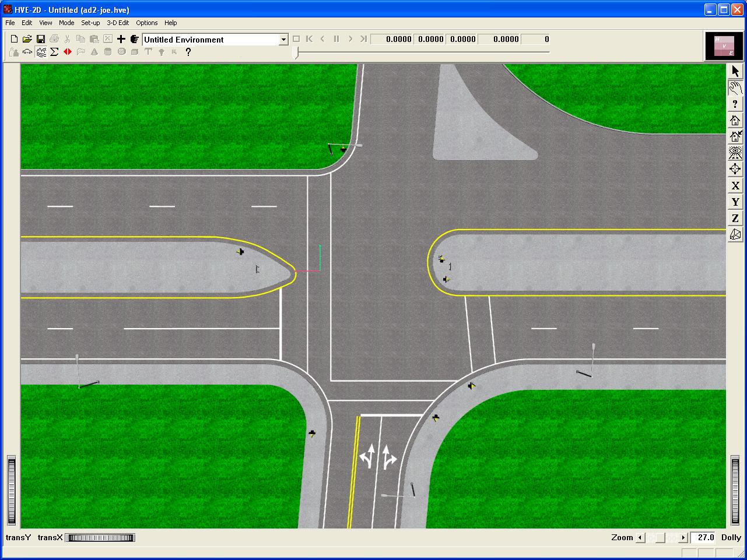Open the Mode menu
Image resolution: width=747 pixels, height=560 pixels.
click(66, 23)
